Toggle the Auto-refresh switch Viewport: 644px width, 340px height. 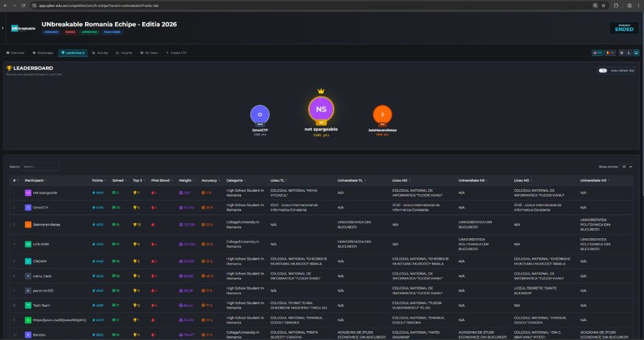[603, 70]
